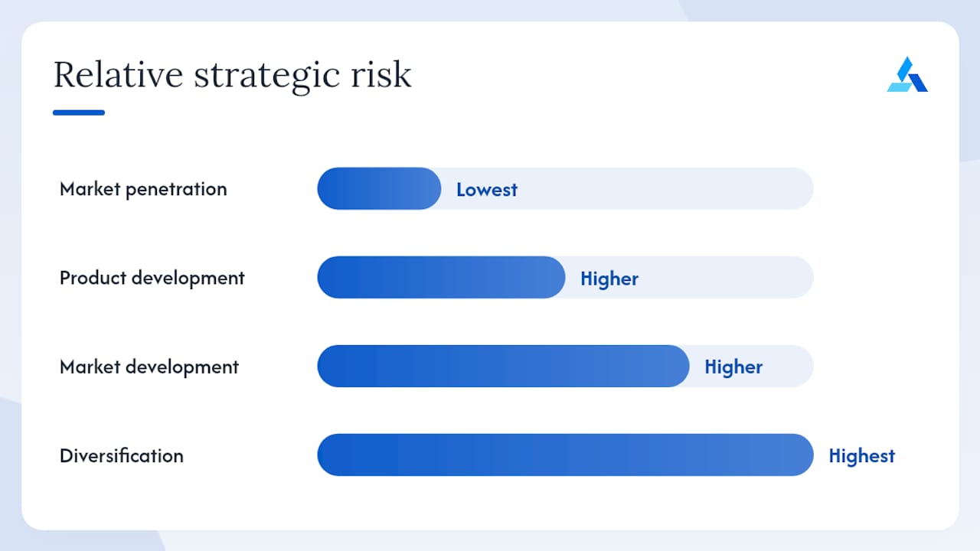Click 'Higher' label on Product development row

(609, 279)
